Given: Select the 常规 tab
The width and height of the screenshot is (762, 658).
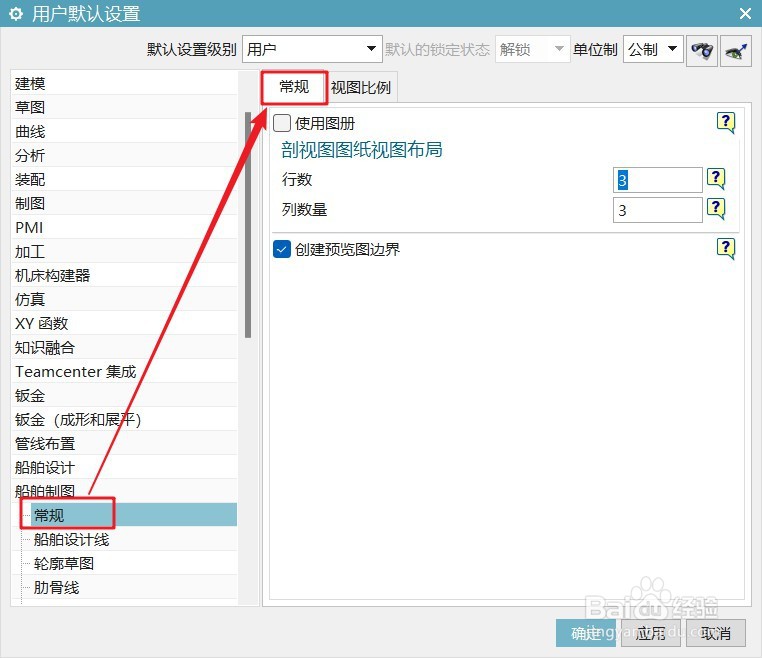Looking at the screenshot, I should click(x=294, y=87).
